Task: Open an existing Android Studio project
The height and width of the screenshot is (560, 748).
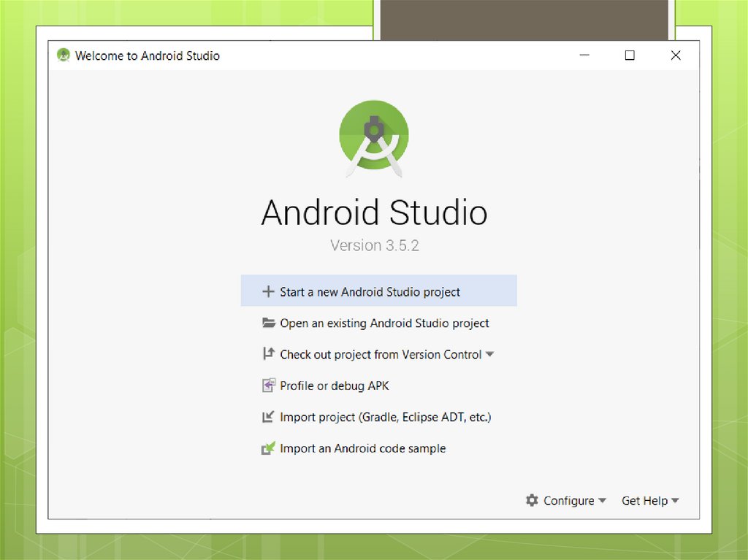Action: click(x=384, y=322)
